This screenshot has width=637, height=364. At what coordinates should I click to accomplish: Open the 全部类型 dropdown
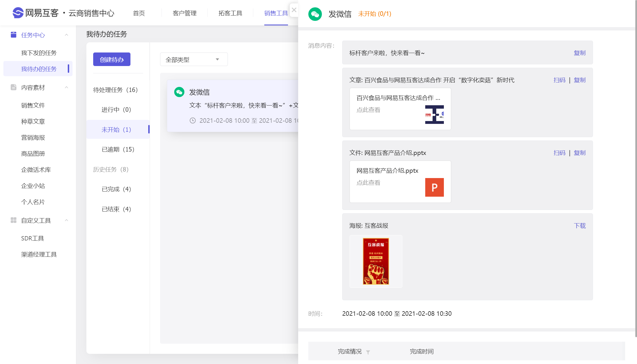pyautogui.click(x=194, y=59)
